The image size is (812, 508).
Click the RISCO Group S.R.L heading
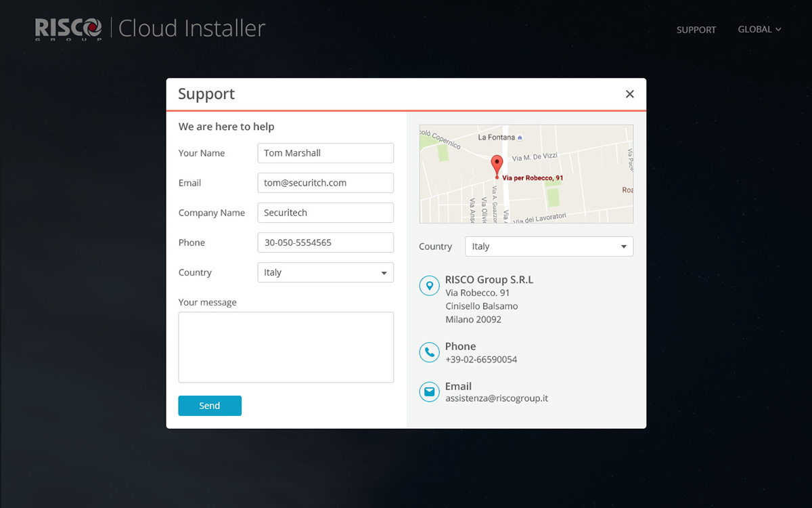pyautogui.click(x=489, y=280)
